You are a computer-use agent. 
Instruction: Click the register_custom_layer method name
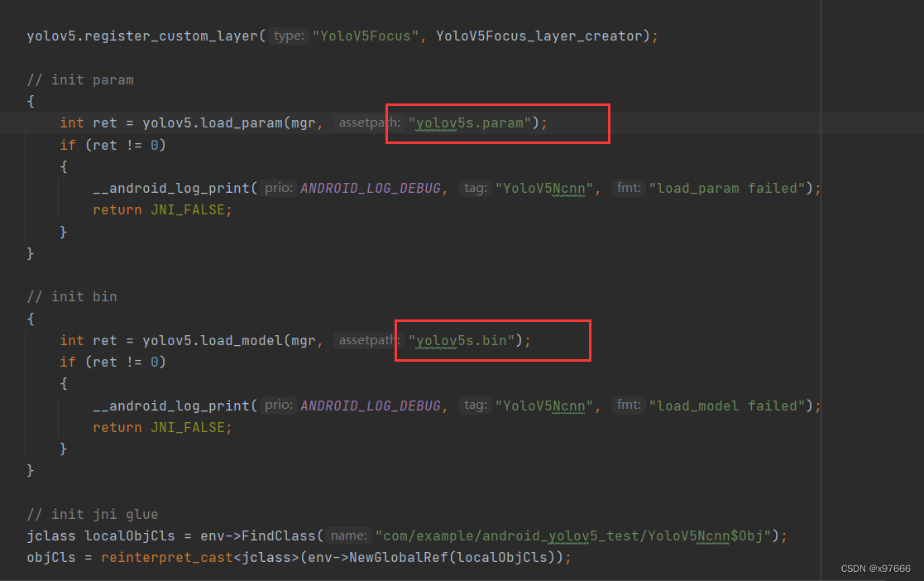click(171, 36)
